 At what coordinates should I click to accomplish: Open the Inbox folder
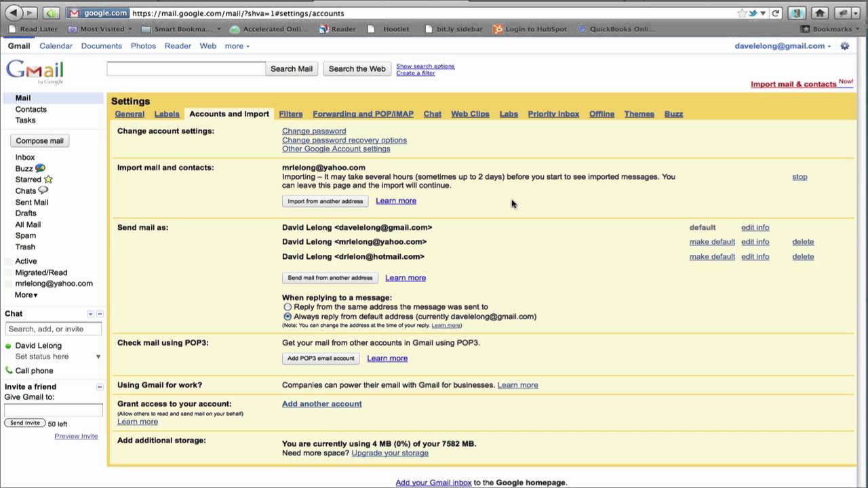pos(25,157)
